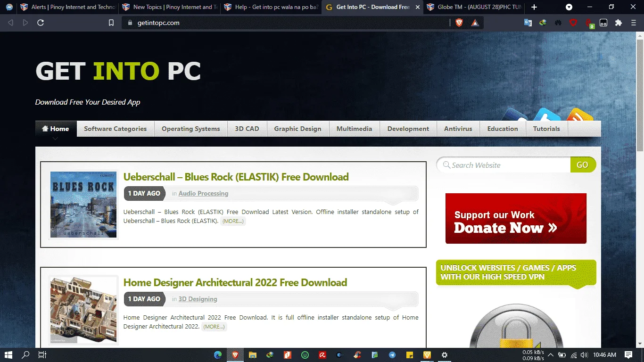Click the Support our Work Donate Now banner

click(516, 218)
